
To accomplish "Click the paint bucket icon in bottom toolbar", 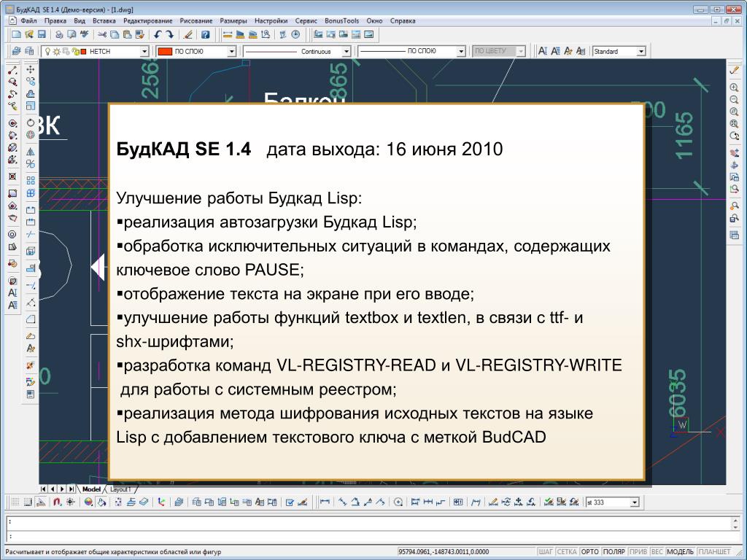I will pyautogui.click(x=101, y=502).
